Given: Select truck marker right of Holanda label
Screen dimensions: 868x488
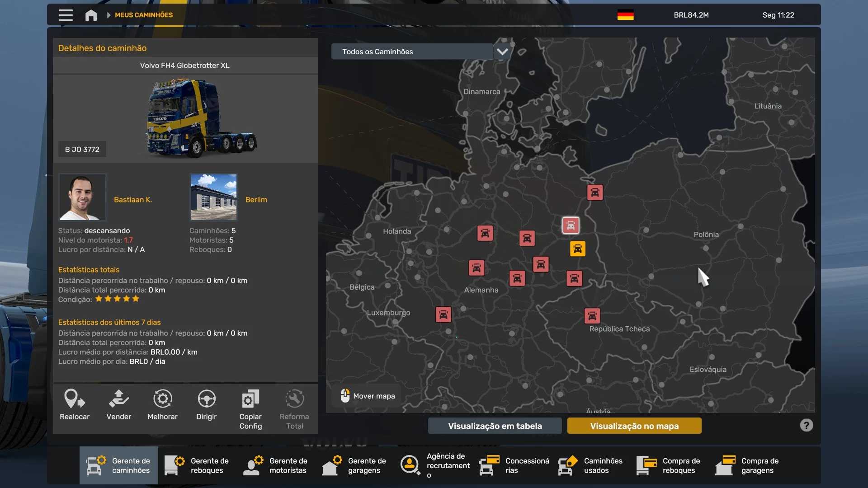Looking at the screenshot, I should click(x=485, y=233).
